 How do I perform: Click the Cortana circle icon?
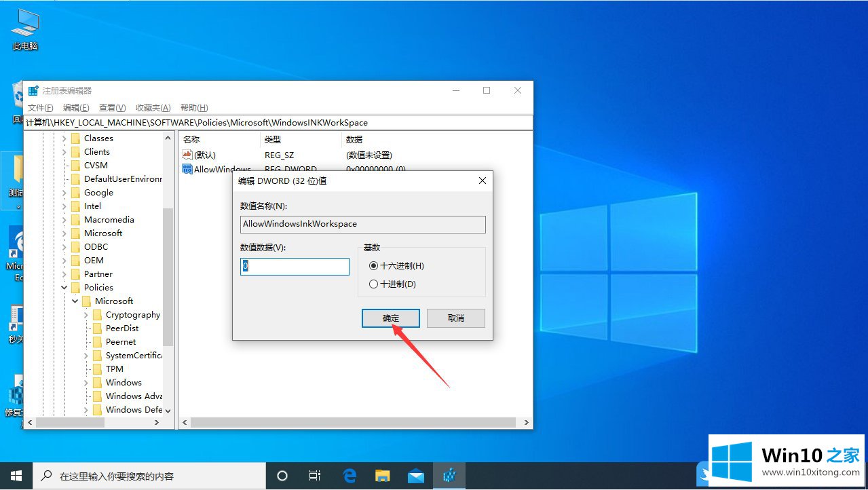[283, 476]
